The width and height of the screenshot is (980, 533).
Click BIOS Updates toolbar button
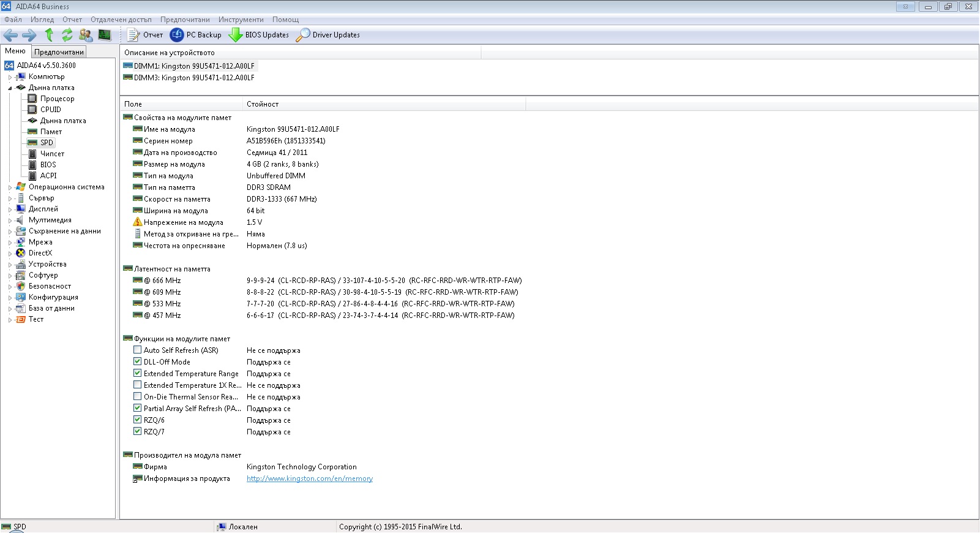(x=259, y=35)
